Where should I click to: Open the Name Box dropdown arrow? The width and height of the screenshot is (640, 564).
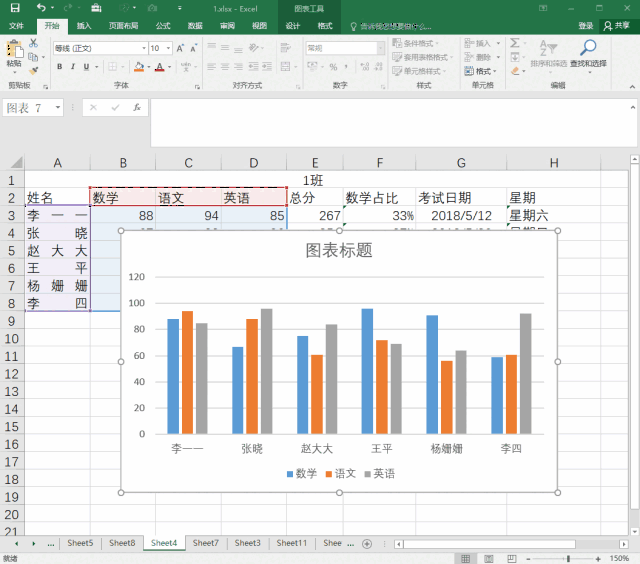pos(58,107)
